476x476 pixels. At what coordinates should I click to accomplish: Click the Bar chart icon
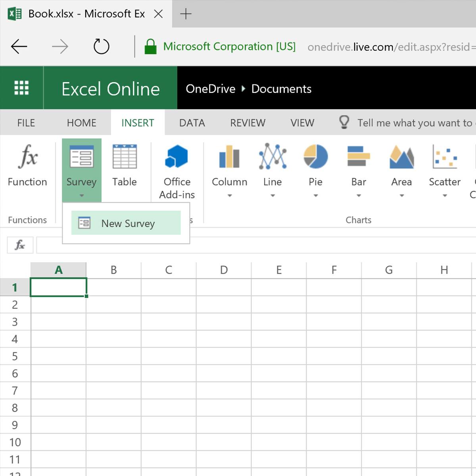point(359,156)
